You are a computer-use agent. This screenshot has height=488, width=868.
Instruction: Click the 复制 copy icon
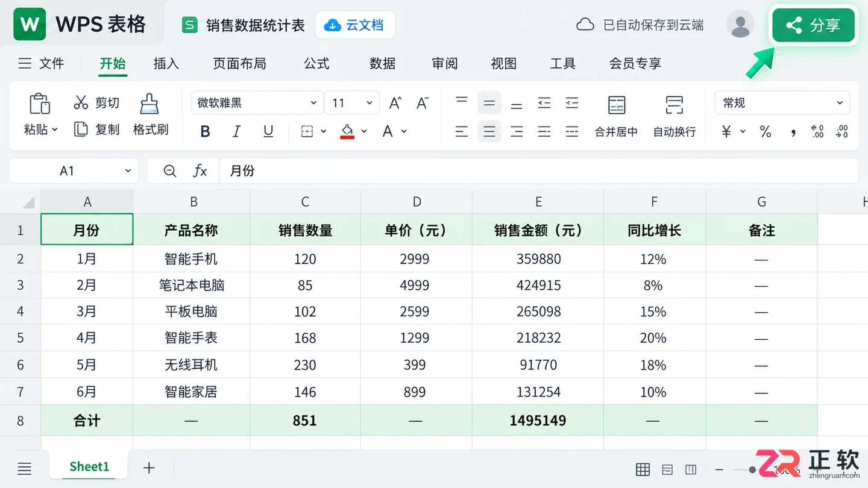tap(81, 129)
